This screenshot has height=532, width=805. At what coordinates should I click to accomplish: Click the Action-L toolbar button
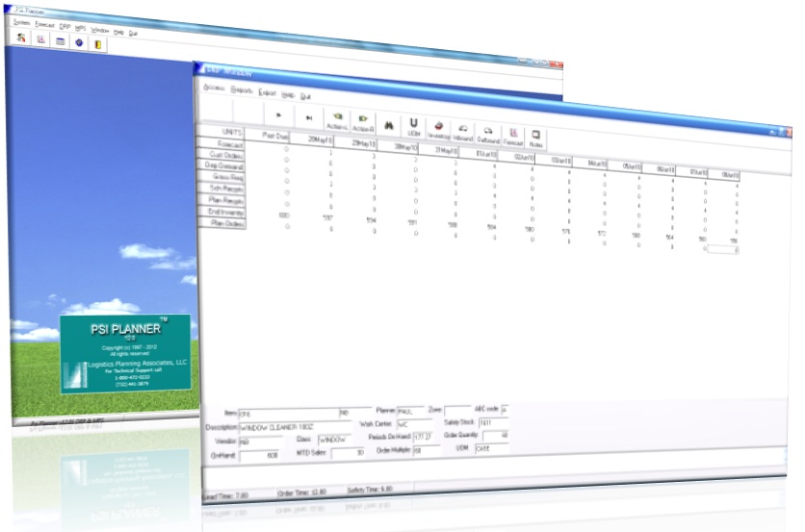click(x=337, y=120)
